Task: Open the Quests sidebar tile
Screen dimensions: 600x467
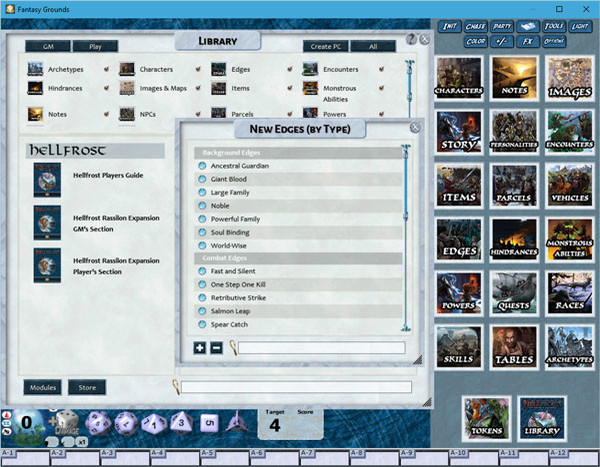Action: [514, 293]
